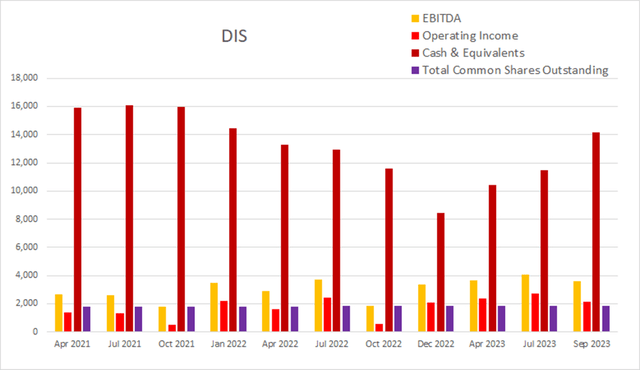Click the 10,000 y-axis label

24,191
